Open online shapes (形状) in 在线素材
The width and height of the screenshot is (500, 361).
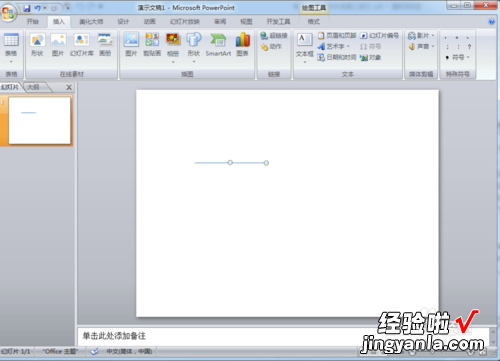(x=37, y=45)
